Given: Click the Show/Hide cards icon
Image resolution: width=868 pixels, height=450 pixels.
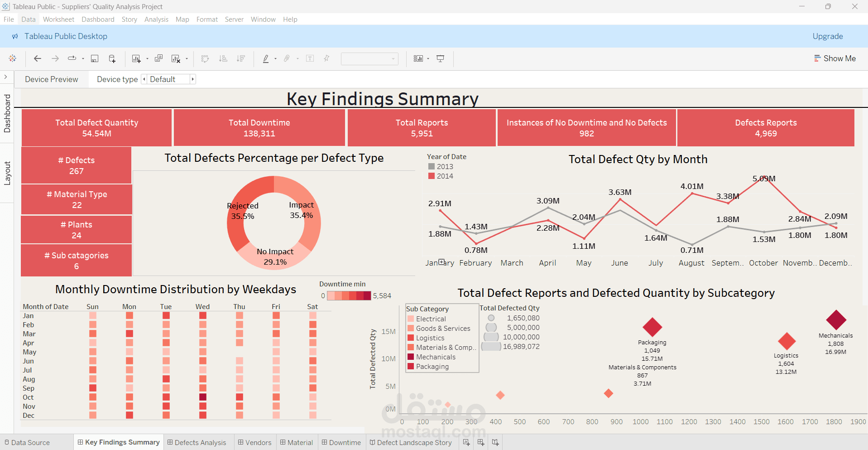Looking at the screenshot, I should [418, 58].
